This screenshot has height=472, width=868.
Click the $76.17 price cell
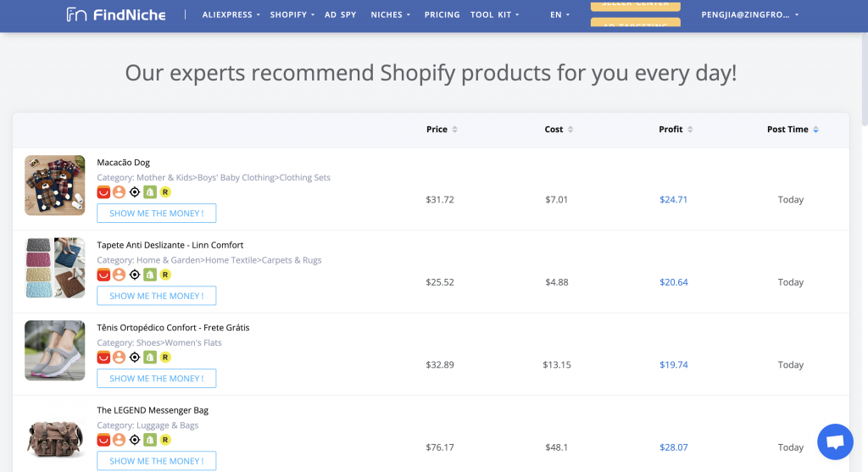tap(440, 447)
